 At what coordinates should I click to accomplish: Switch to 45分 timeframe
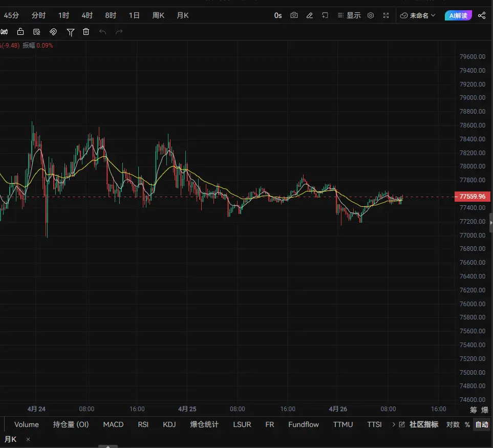tap(11, 15)
